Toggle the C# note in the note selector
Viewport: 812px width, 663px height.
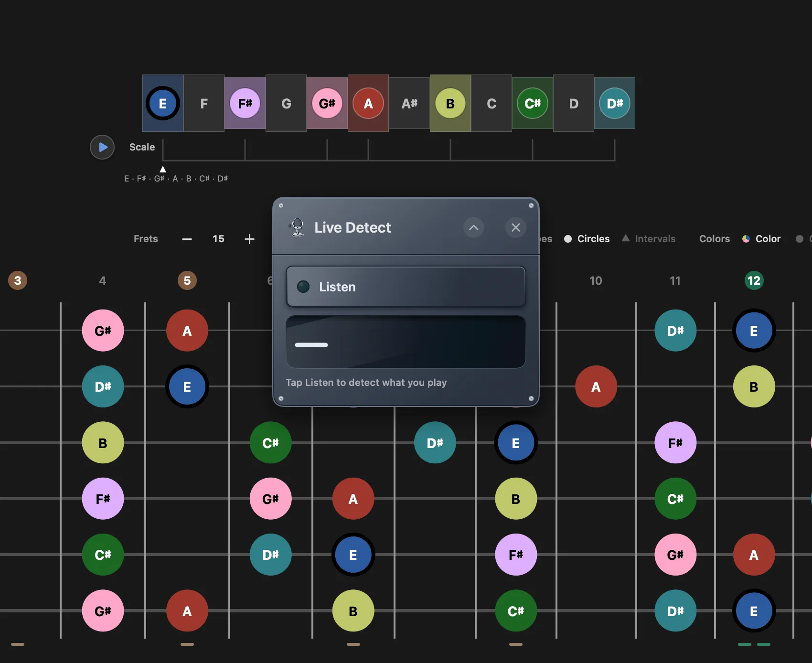[x=533, y=103]
